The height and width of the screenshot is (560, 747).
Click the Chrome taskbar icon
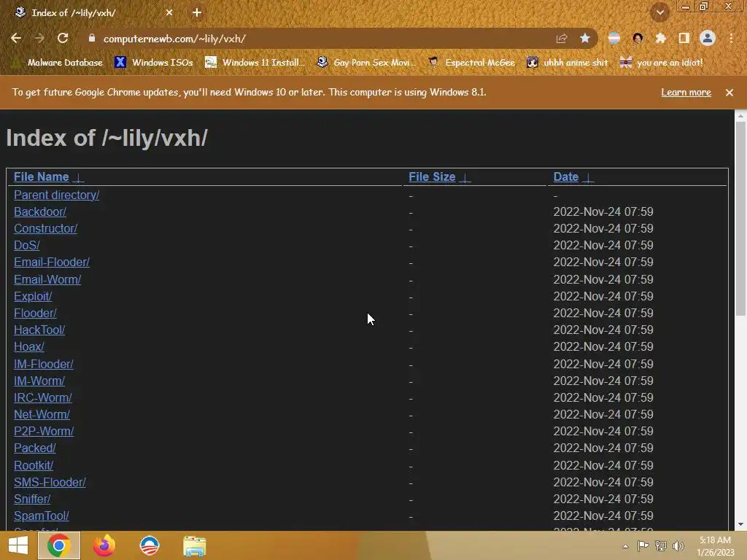[59, 545]
